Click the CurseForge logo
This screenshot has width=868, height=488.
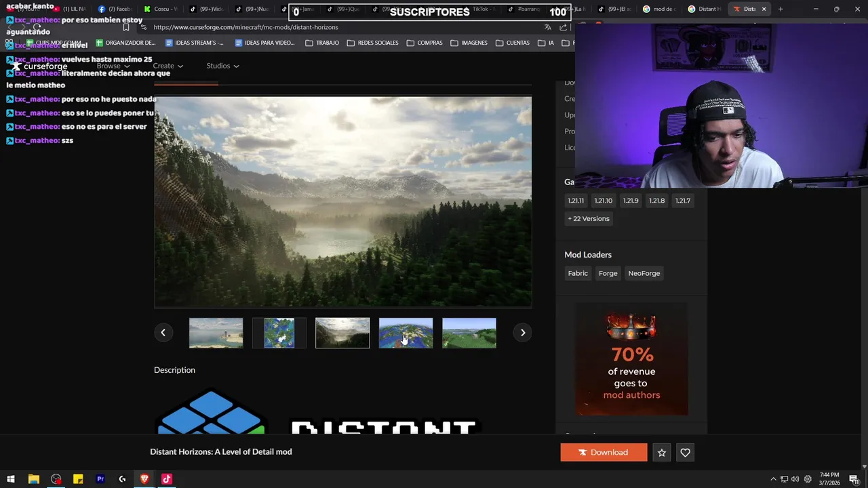[x=39, y=66]
